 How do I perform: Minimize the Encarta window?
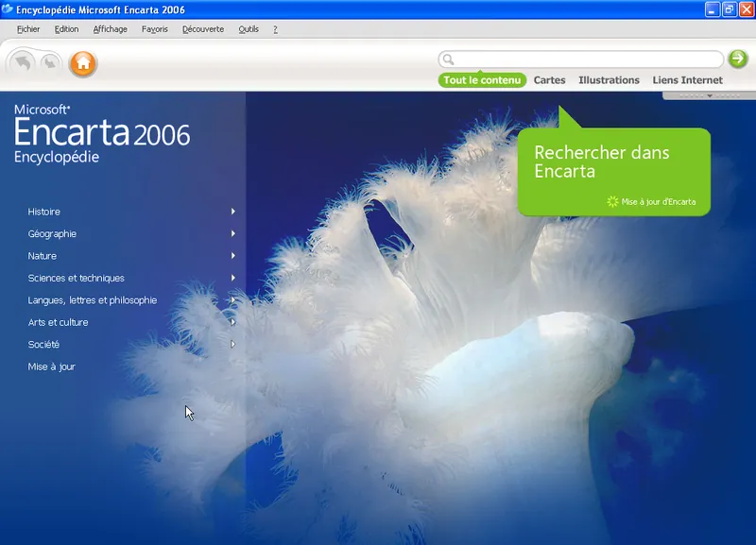[713, 9]
